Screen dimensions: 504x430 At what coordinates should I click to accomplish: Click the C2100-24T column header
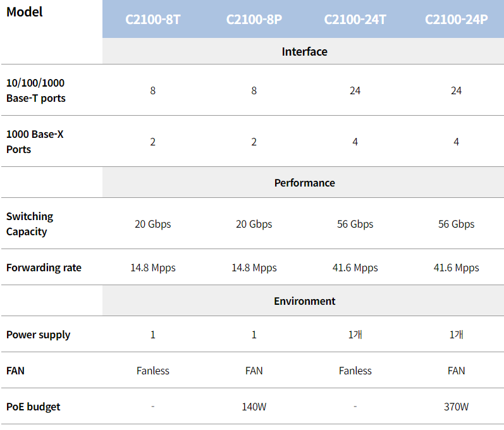coord(355,20)
